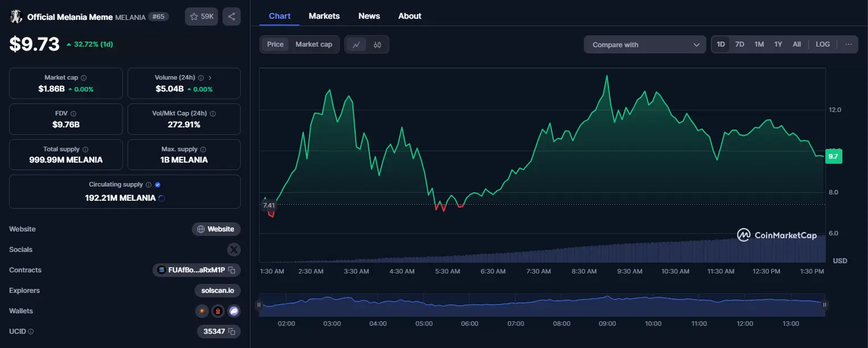
Task: Open the Website link button
Action: point(216,229)
